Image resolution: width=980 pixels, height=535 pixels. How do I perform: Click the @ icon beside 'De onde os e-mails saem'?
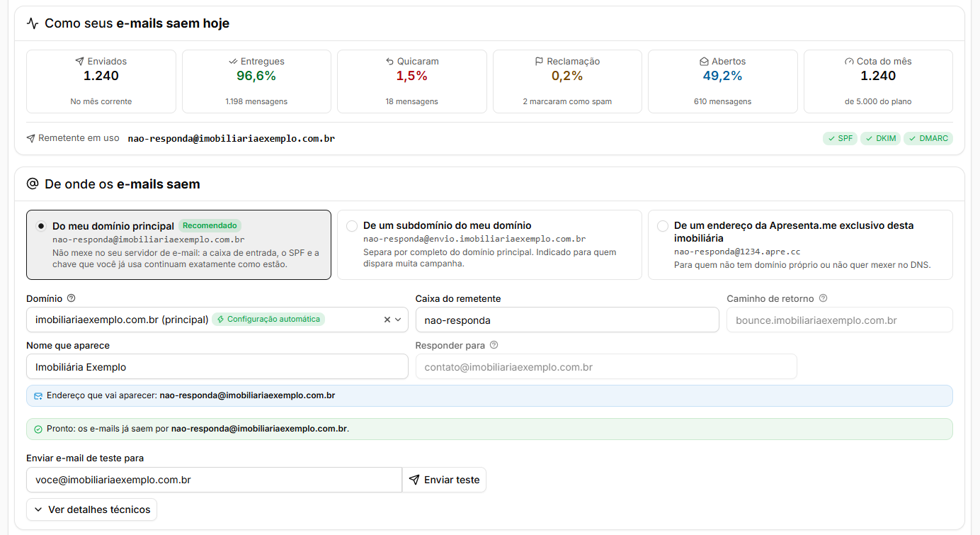(33, 184)
